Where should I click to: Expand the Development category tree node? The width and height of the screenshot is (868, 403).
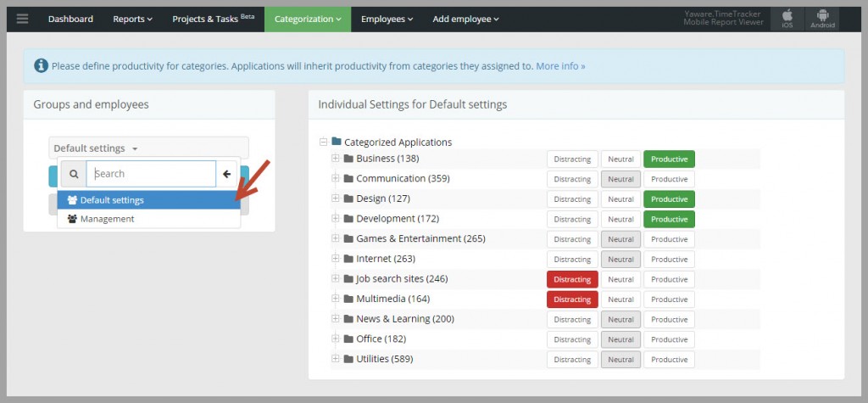tap(336, 218)
